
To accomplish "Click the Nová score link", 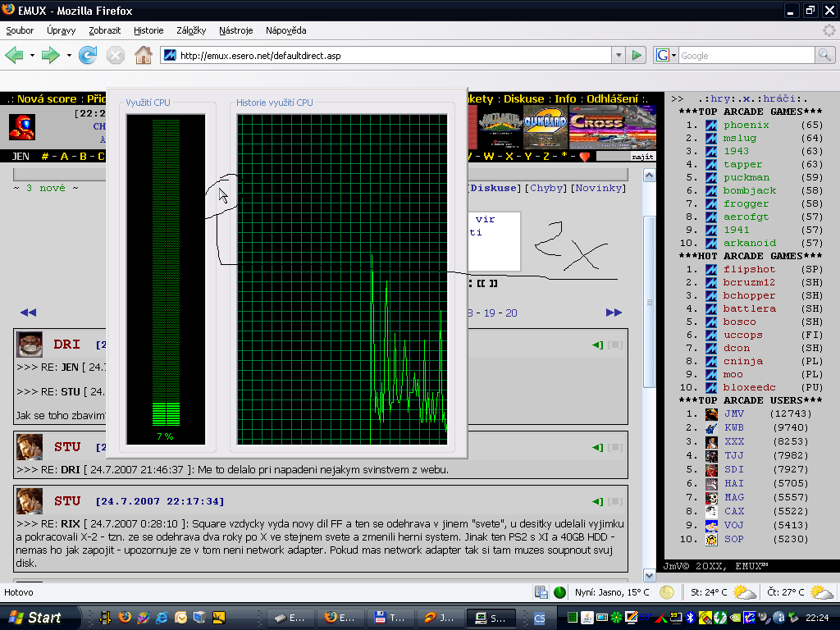I will click(47, 99).
